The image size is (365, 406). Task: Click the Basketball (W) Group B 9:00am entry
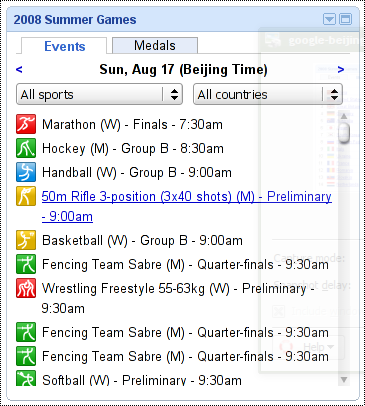pos(142,241)
